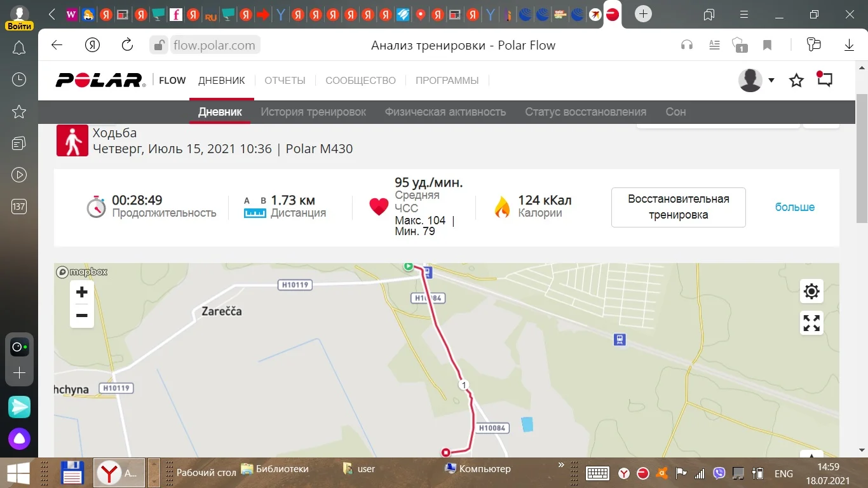
Task: Enable reader mode icon in address bar
Action: pyautogui.click(x=714, y=45)
